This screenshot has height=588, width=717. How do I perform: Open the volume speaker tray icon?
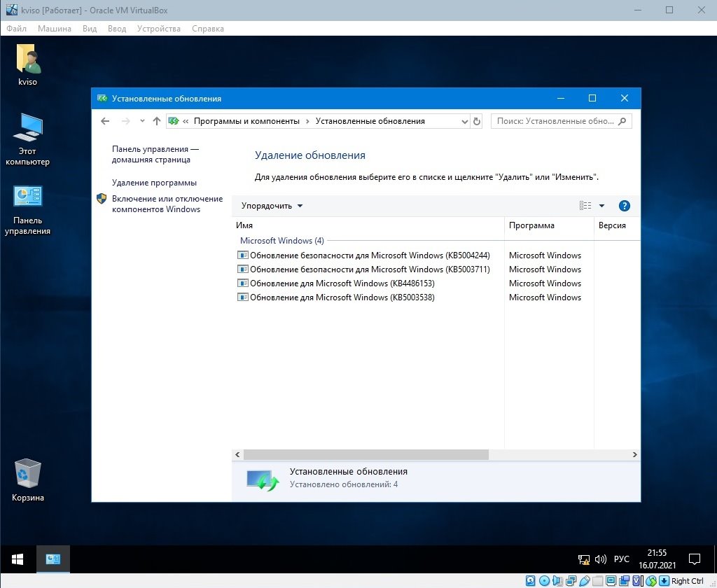click(600, 559)
